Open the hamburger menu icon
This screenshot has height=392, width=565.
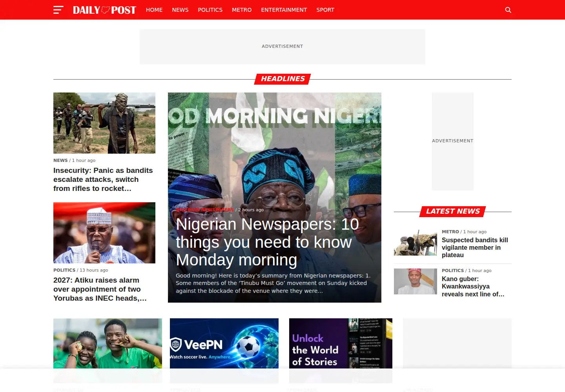[58, 10]
